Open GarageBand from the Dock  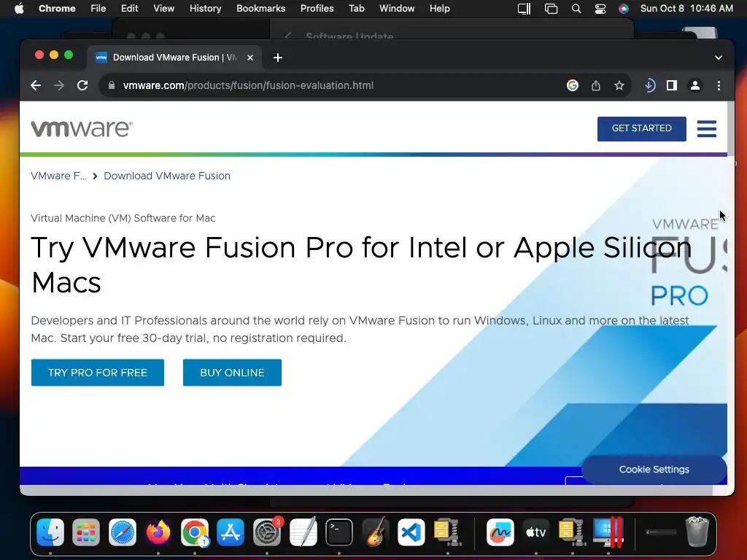(x=376, y=532)
